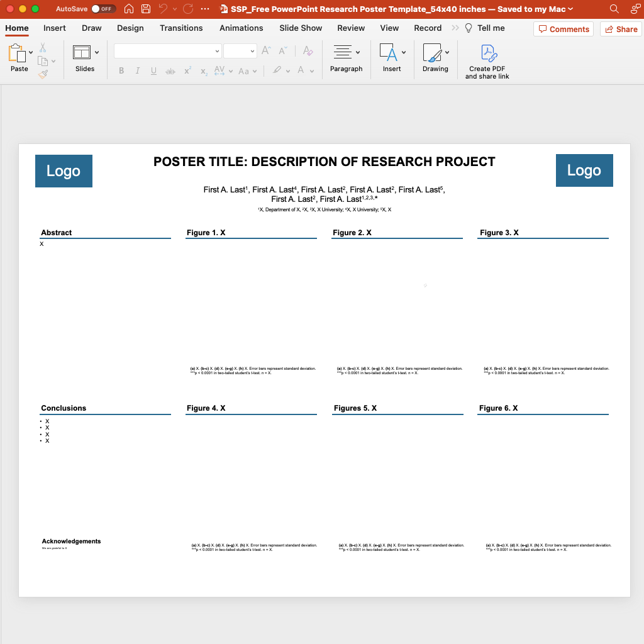
Task: Select the Transitions tab
Action: tap(181, 28)
